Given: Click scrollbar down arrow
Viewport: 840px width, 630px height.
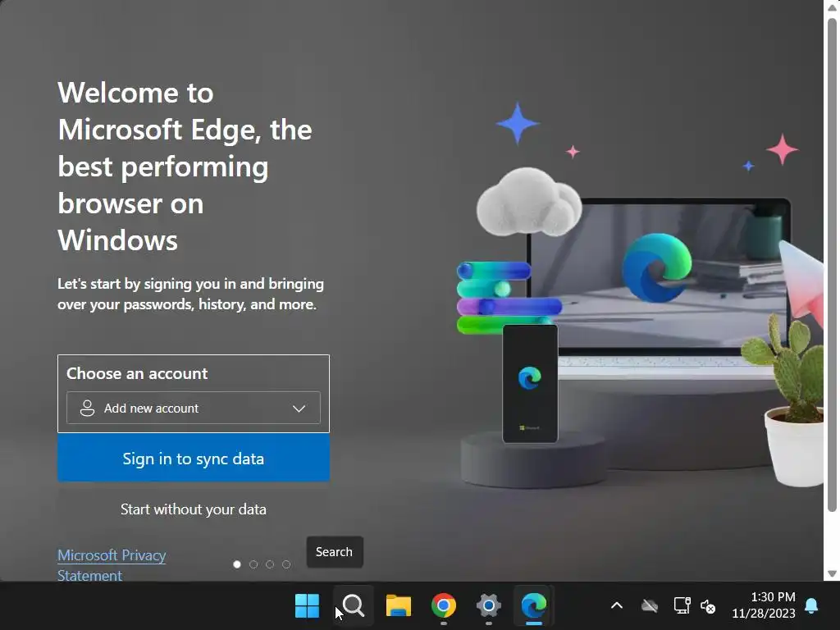Looking at the screenshot, I should pyautogui.click(x=832, y=573).
